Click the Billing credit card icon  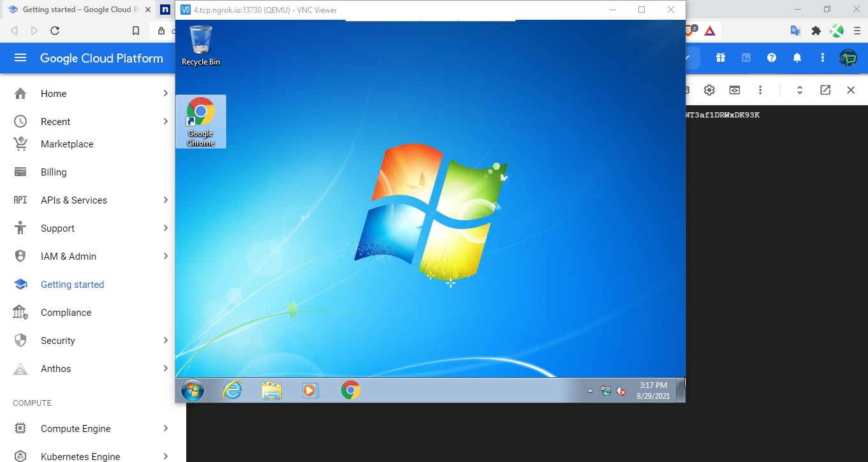point(20,172)
